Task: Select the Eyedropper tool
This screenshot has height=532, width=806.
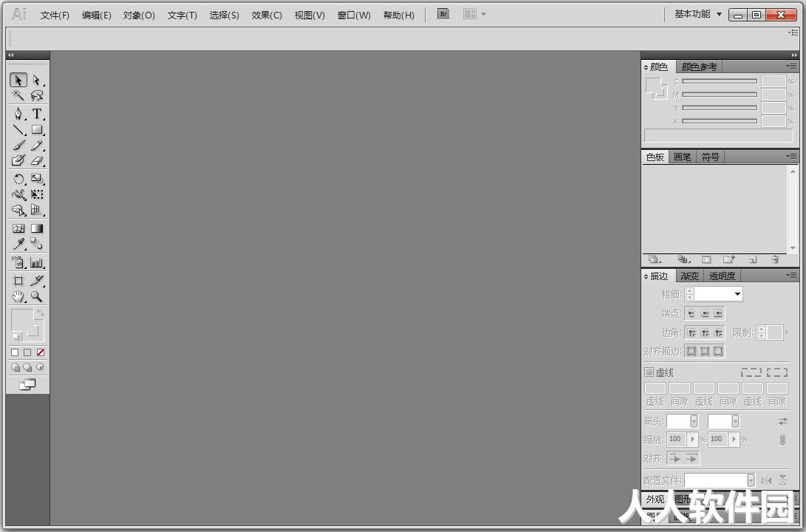Action: point(18,244)
